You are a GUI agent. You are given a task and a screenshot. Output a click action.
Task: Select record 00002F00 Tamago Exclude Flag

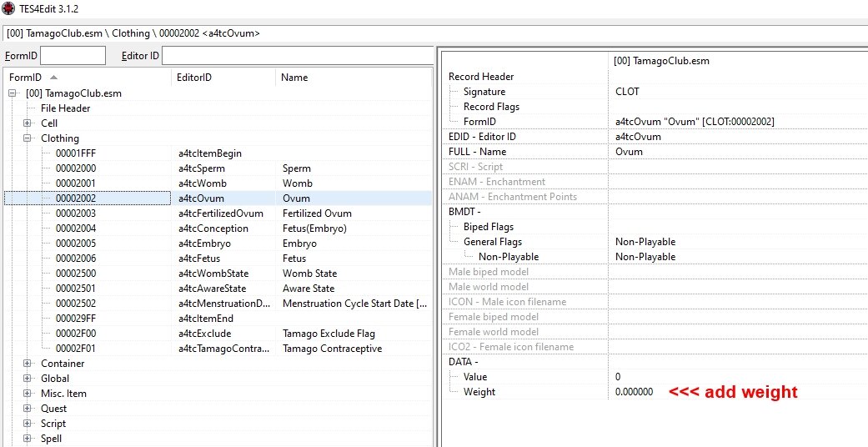(x=218, y=334)
